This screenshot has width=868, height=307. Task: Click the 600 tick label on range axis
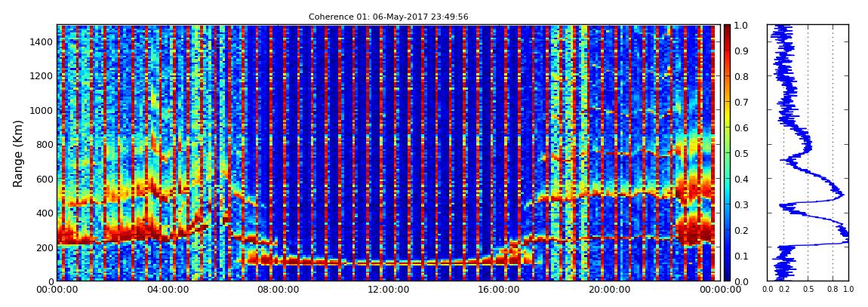(x=44, y=180)
